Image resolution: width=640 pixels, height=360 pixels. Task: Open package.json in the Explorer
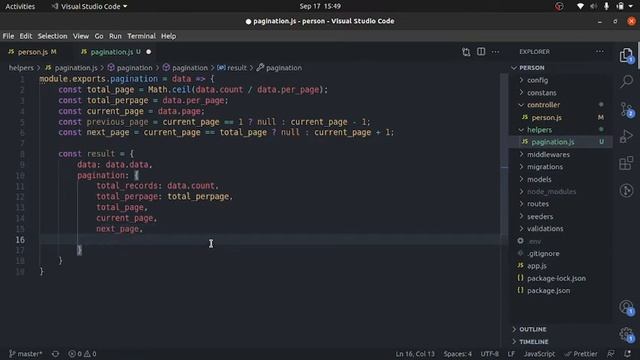tap(561, 291)
